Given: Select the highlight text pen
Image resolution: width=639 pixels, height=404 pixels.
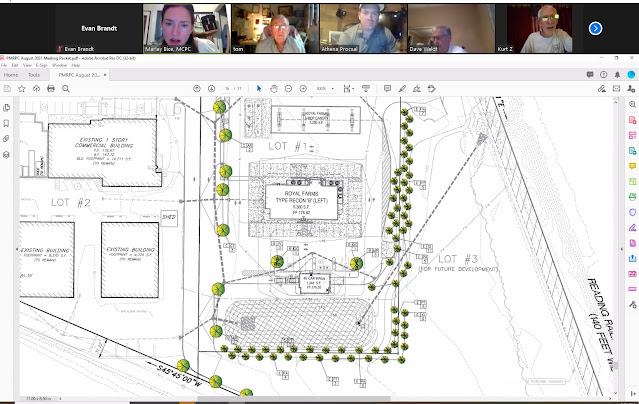Looking at the screenshot, I should [402, 88].
